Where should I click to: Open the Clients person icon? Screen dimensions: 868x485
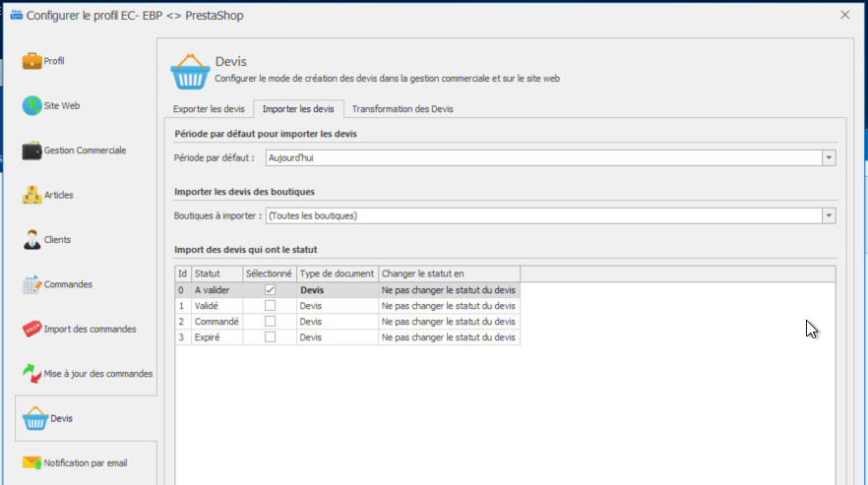pyautogui.click(x=31, y=240)
